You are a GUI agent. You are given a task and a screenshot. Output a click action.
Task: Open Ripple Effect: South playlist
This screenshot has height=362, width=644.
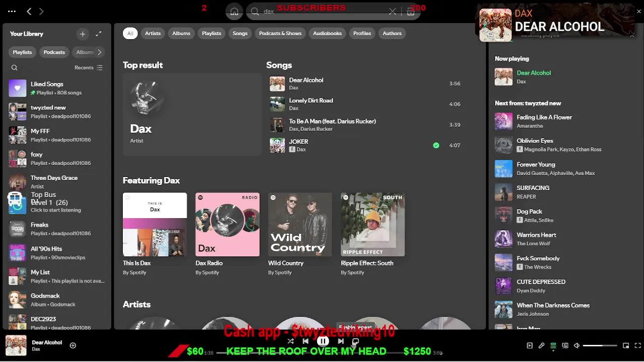[x=373, y=234]
